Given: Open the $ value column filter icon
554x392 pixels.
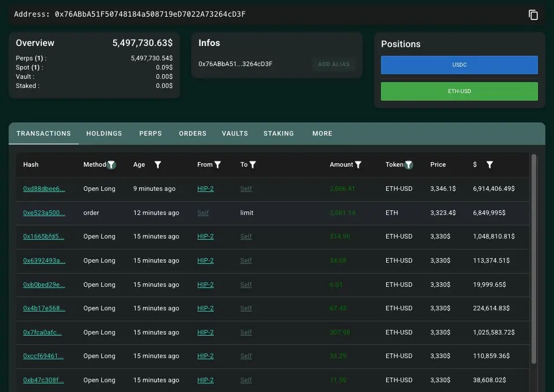Looking at the screenshot, I should click(490, 165).
